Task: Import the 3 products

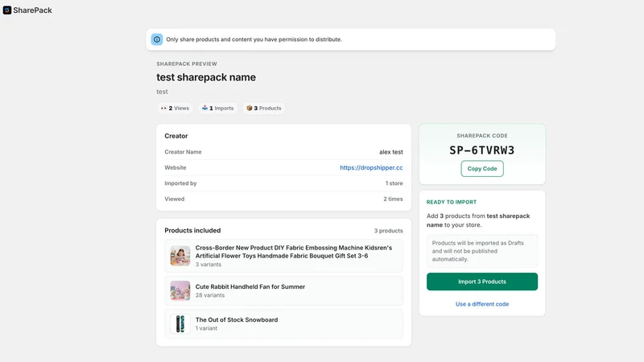Action: point(481,282)
